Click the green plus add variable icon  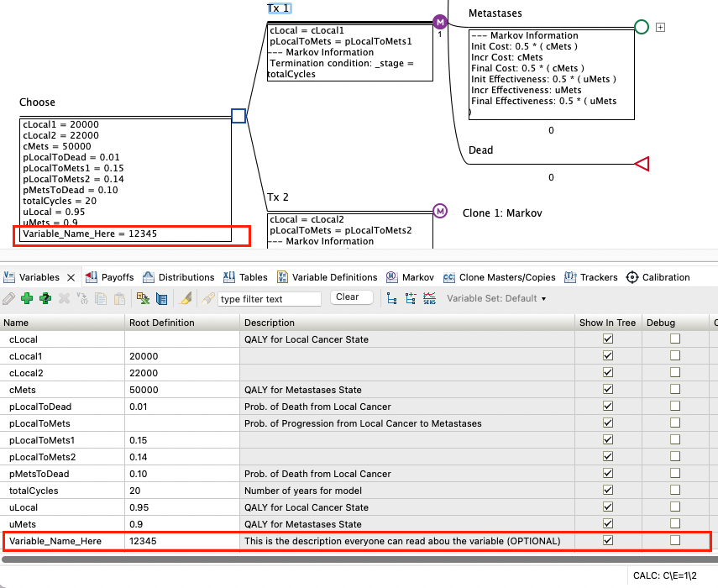click(x=27, y=298)
